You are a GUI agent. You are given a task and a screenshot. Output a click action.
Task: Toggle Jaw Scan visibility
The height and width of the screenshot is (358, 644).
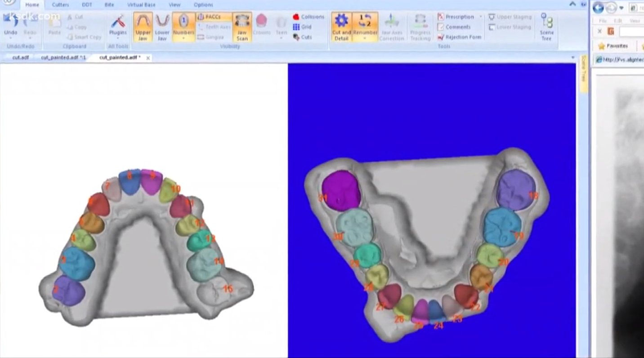pyautogui.click(x=242, y=27)
